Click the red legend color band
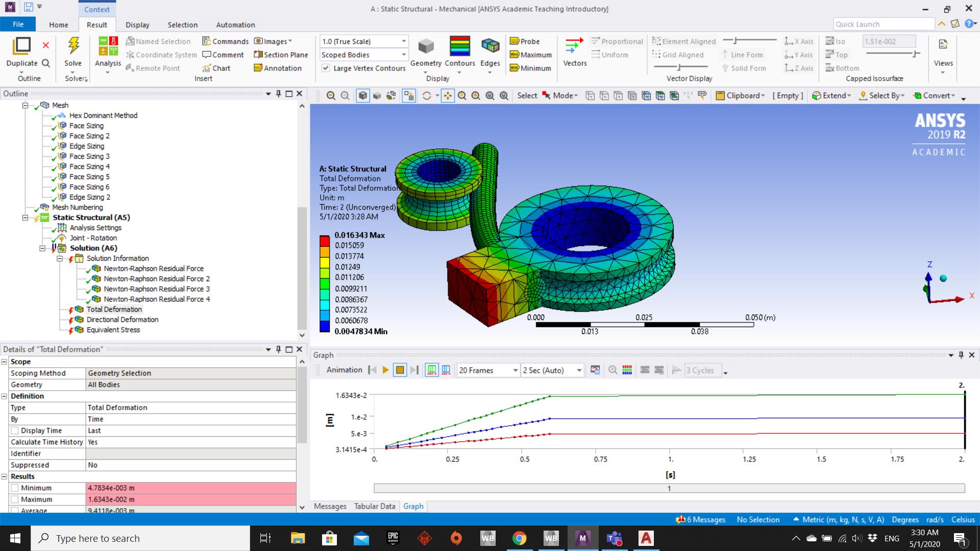This screenshot has height=551, width=980. pyautogui.click(x=324, y=241)
